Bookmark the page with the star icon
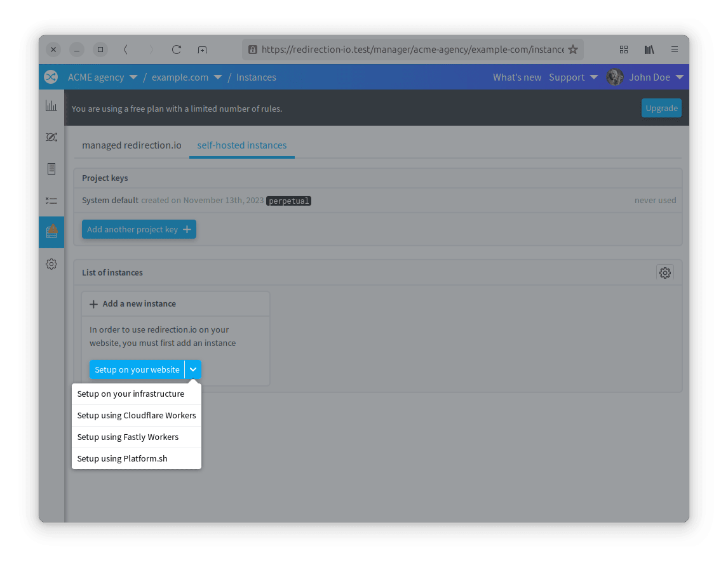Image resolution: width=728 pixels, height=565 pixels. [x=573, y=50]
